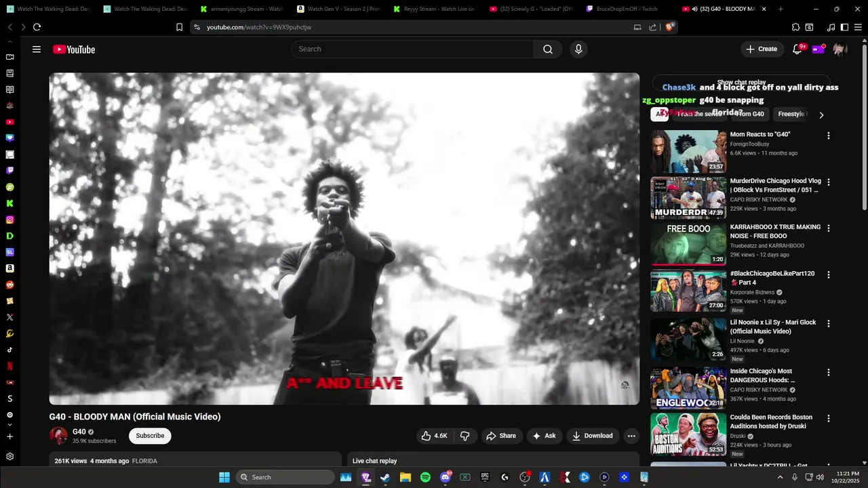Screen dimensions: 868x488
Task: Open options for KARRAHBOOO X TRUE video
Action: [828, 228]
